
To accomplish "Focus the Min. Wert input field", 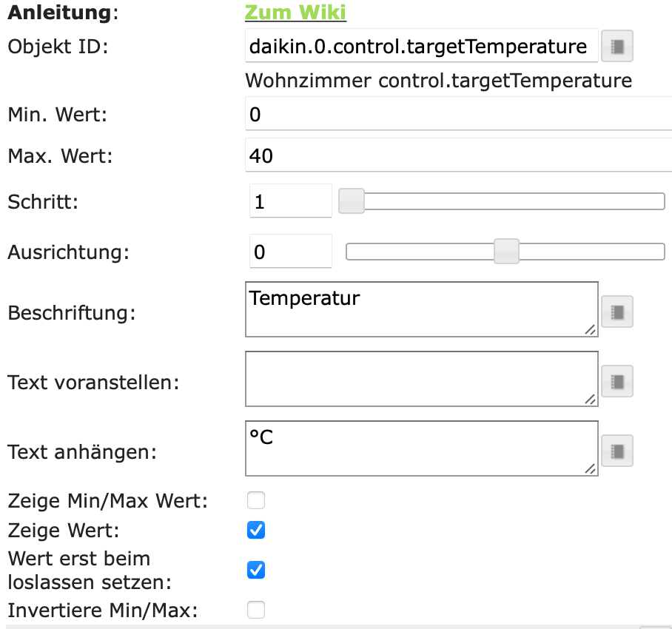I will (x=457, y=115).
